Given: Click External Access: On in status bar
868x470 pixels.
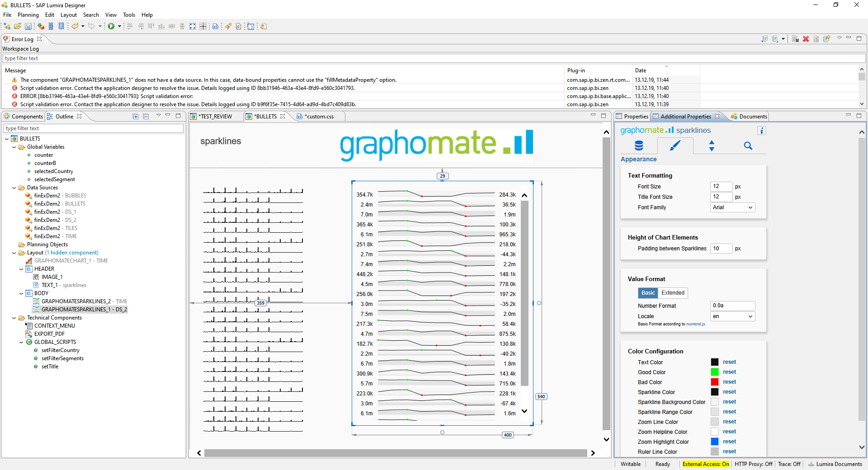Looking at the screenshot, I should 705,464.
